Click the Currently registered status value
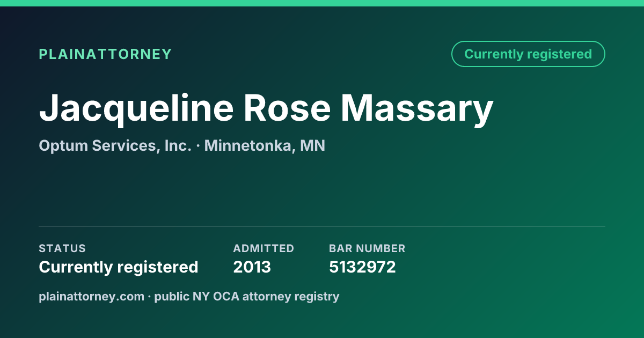 (x=119, y=267)
